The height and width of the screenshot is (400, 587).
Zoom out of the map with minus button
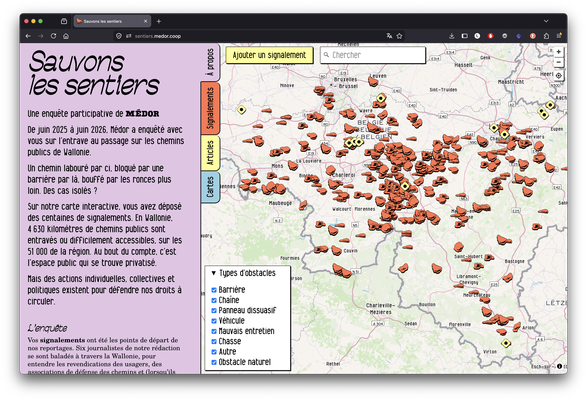[x=558, y=62]
